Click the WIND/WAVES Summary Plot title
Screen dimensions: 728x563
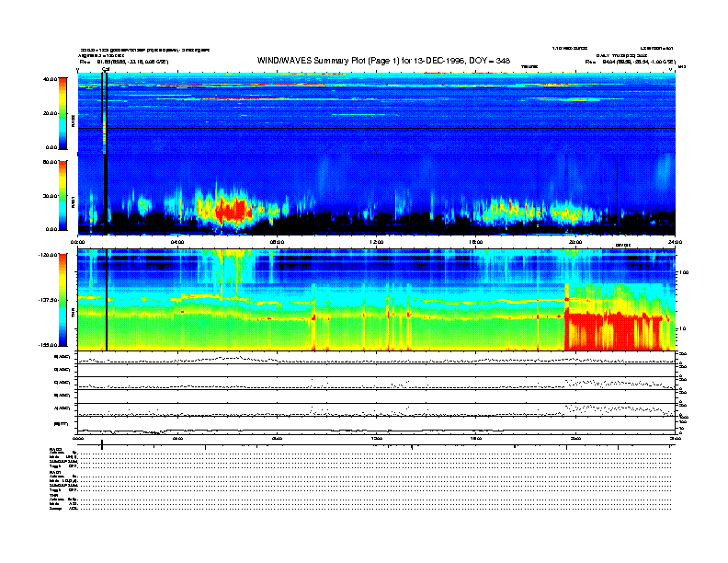click(x=383, y=61)
